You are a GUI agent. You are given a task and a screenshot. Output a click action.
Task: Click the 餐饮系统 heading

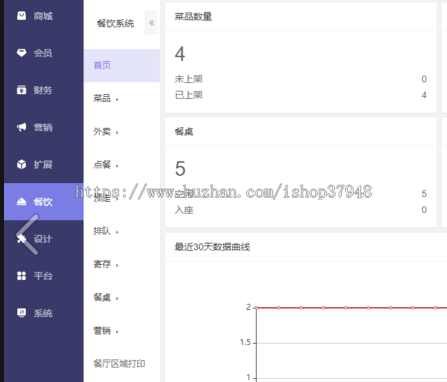(115, 23)
